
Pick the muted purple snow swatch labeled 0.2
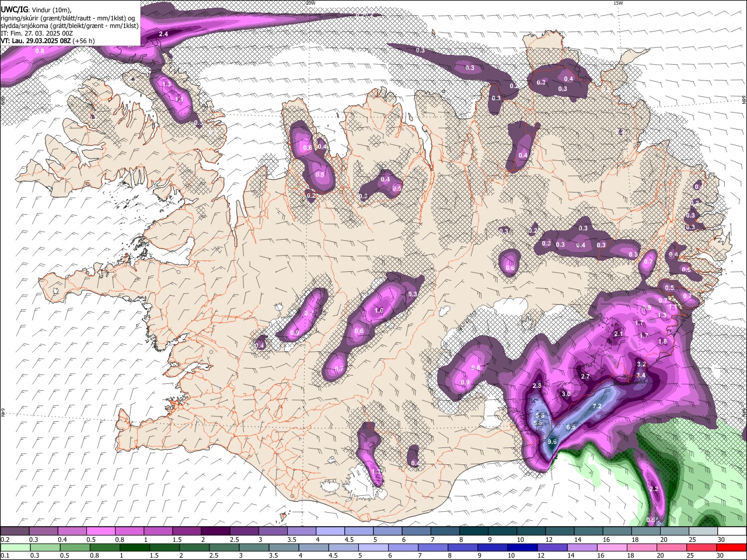tap(15, 531)
